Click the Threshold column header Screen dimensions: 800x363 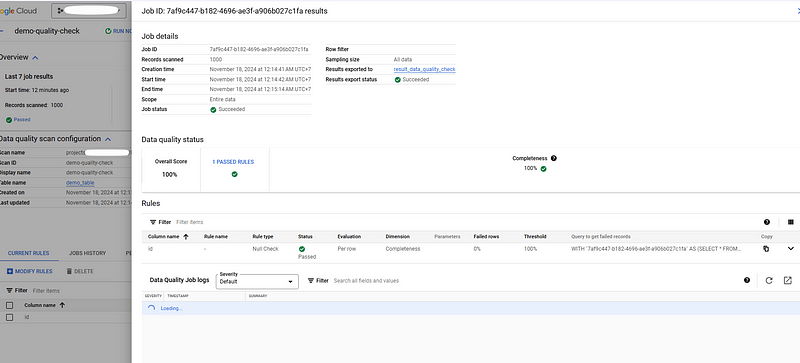(535, 236)
